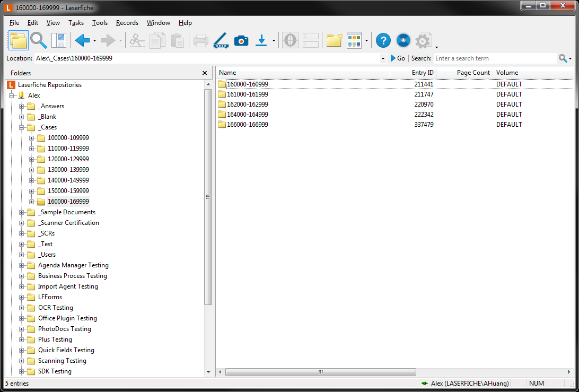This screenshot has width=579, height=392.
Task: Open the import options dropdown arrow
Action: point(274,40)
